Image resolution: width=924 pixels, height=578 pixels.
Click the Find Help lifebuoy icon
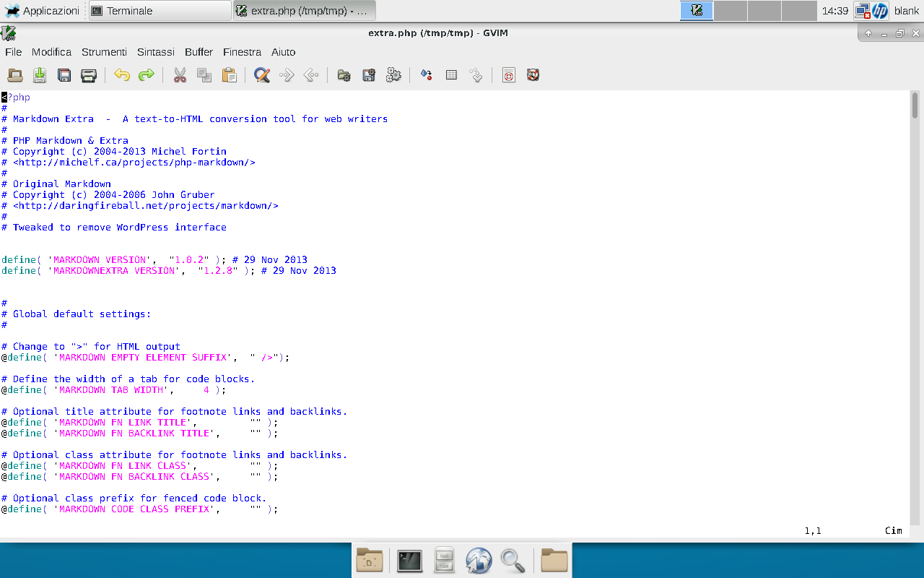pos(533,75)
